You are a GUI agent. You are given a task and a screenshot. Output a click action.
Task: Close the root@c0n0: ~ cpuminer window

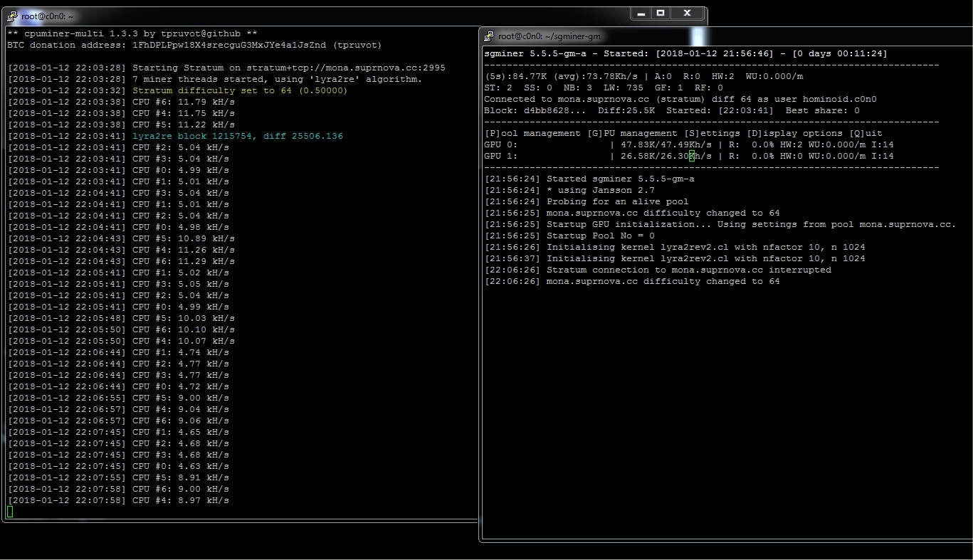[x=687, y=13]
